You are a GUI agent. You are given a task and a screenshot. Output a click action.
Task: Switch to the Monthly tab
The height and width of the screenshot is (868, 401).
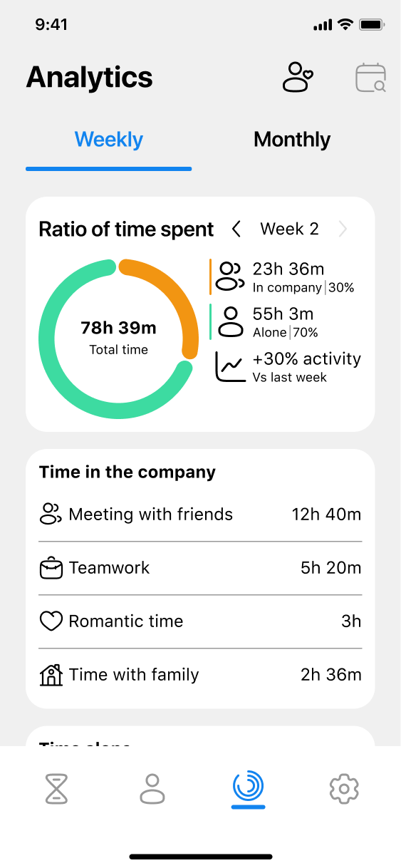point(292,140)
